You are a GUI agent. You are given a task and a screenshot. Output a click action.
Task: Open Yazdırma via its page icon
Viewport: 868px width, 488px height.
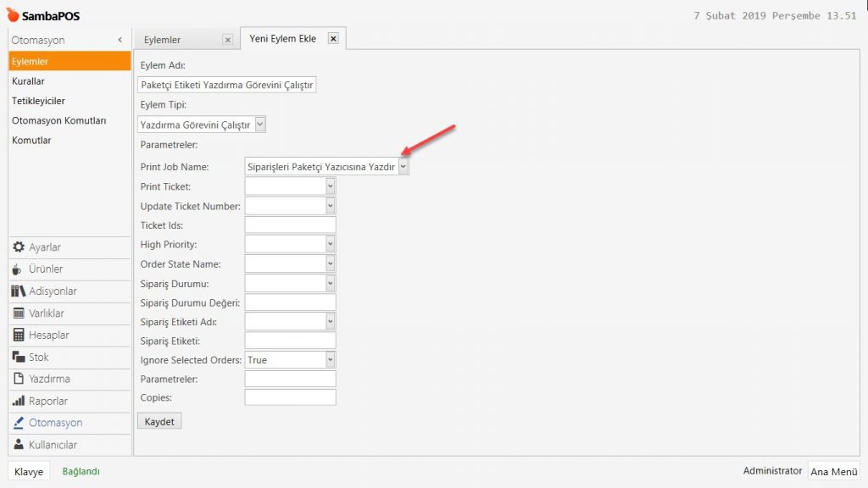[19, 380]
